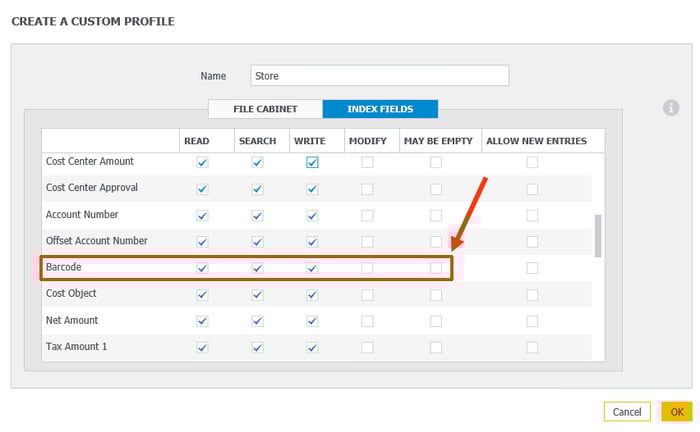Select the Index Fields tab
This screenshot has height=432, width=700.
point(381,109)
